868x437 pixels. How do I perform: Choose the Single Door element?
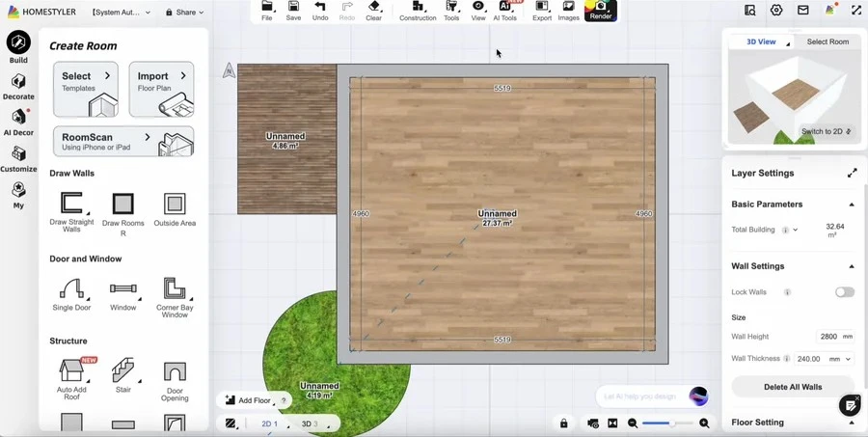tap(71, 289)
